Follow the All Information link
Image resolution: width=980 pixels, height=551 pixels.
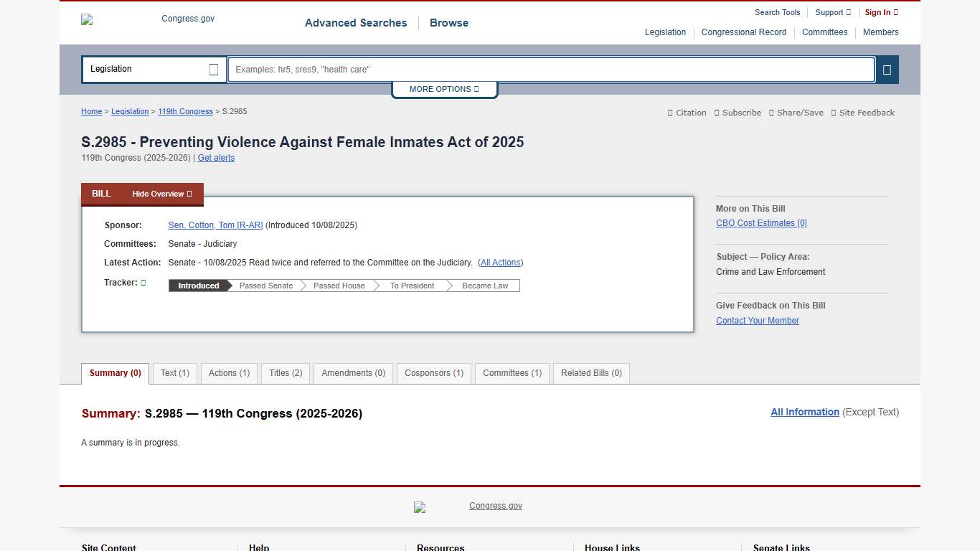[804, 412]
